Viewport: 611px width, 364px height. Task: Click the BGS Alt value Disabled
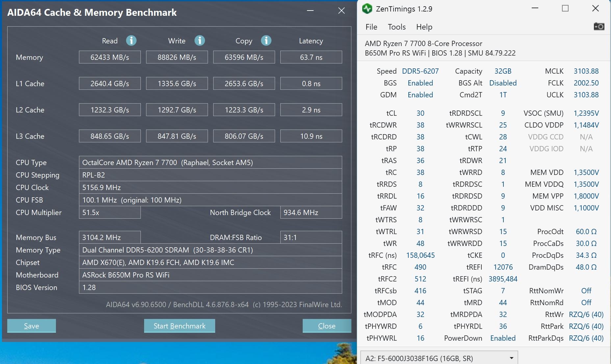[x=503, y=83]
